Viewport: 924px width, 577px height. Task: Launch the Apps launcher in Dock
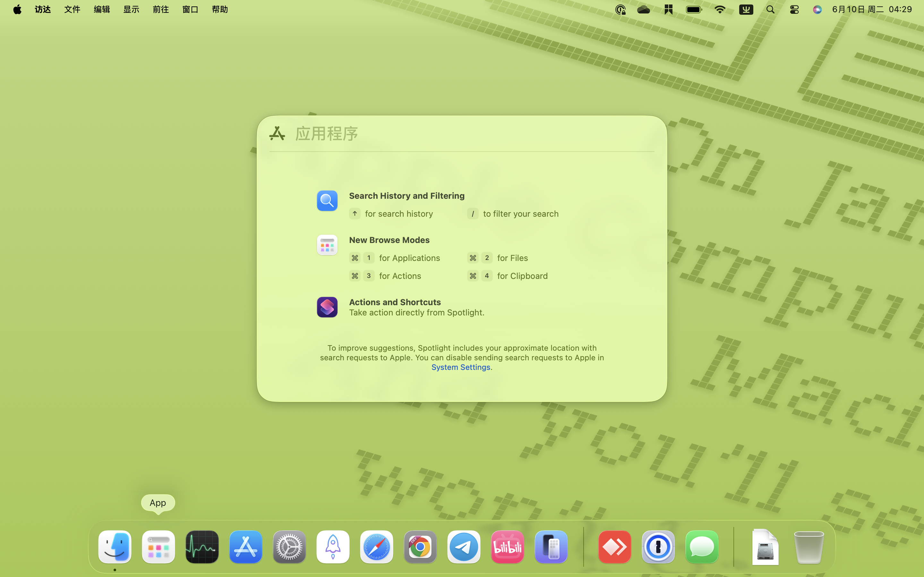click(x=158, y=547)
